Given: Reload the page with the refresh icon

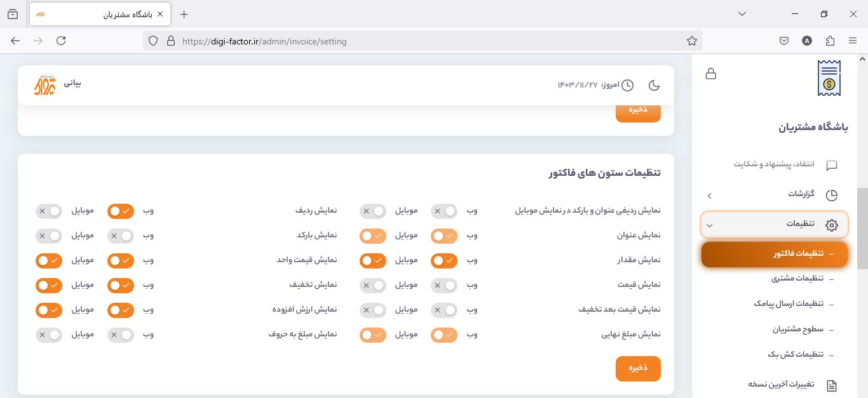Looking at the screenshot, I should [61, 41].
